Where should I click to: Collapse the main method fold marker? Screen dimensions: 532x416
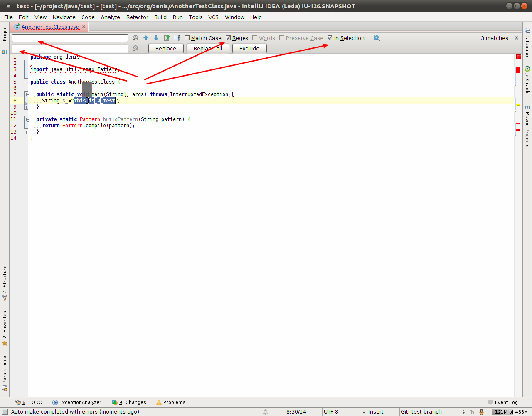pos(28,94)
